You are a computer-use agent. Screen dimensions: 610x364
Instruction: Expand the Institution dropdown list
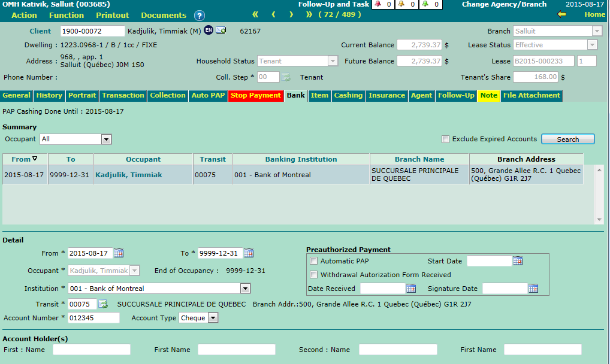pyautogui.click(x=244, y=289)
